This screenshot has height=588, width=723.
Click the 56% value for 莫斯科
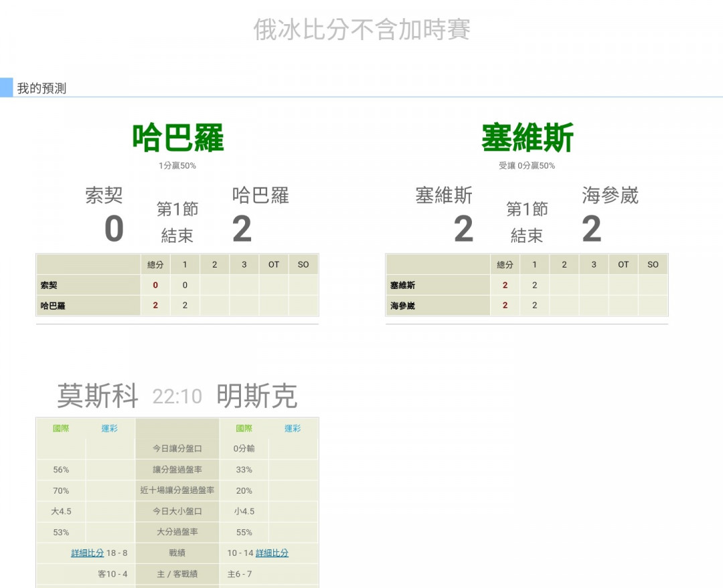tap(61, 470)
